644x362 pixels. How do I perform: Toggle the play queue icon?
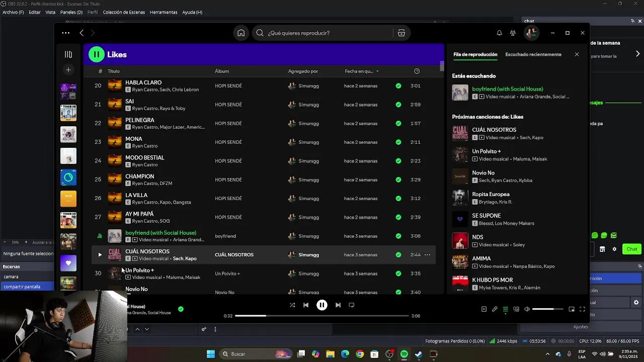click(x=506, y=309)
